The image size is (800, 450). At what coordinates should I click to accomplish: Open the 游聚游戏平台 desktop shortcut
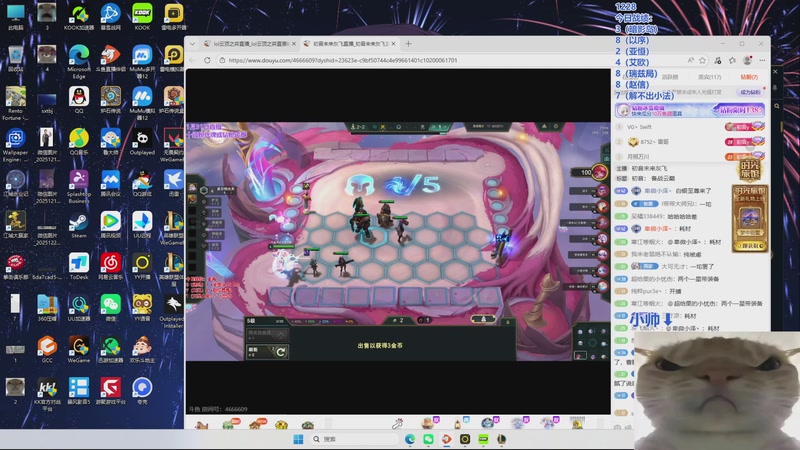pos(110,391)
